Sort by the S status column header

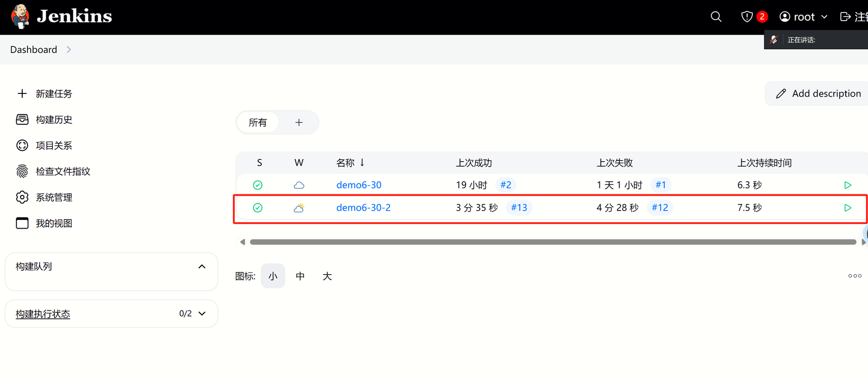(259, 163)
